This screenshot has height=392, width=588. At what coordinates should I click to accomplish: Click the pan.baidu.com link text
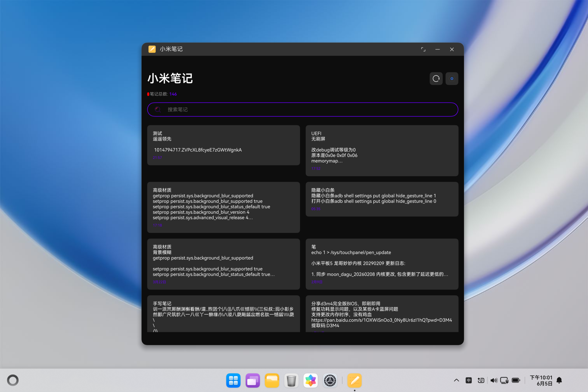point(381,320)
